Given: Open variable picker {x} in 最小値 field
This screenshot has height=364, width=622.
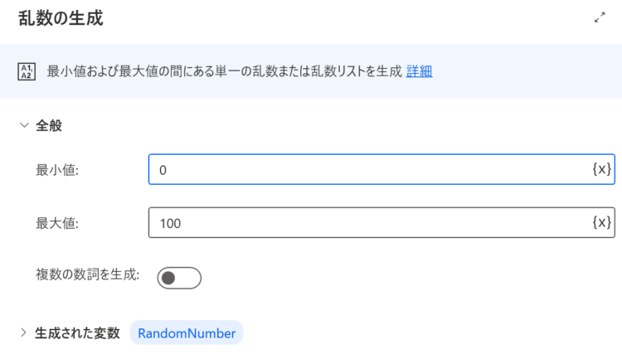Looking at the screenshot, I should (601, 169).
